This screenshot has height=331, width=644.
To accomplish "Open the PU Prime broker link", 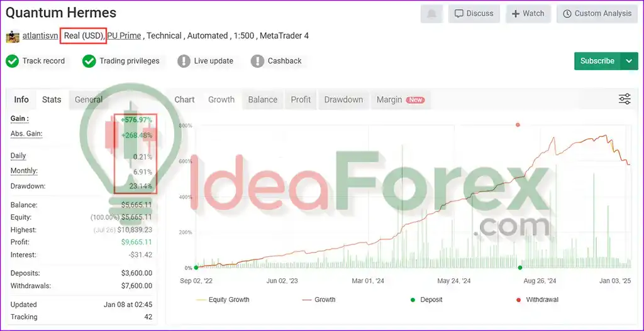I will 124,36.
